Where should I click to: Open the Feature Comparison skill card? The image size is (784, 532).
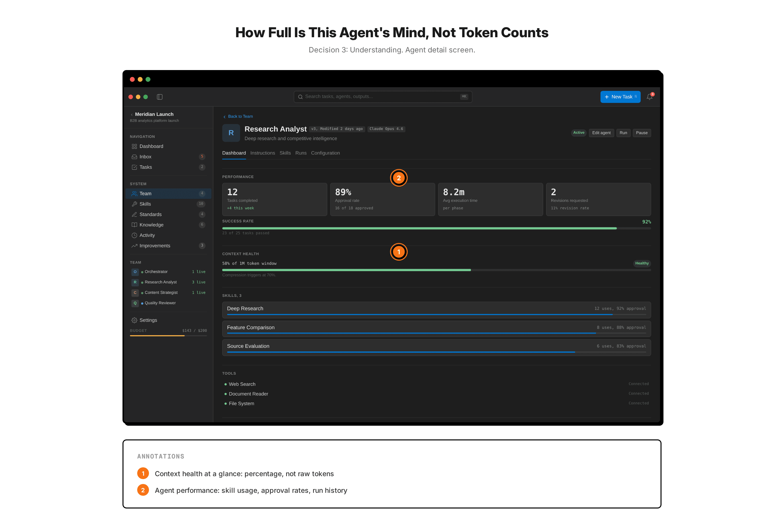[436, 329]
